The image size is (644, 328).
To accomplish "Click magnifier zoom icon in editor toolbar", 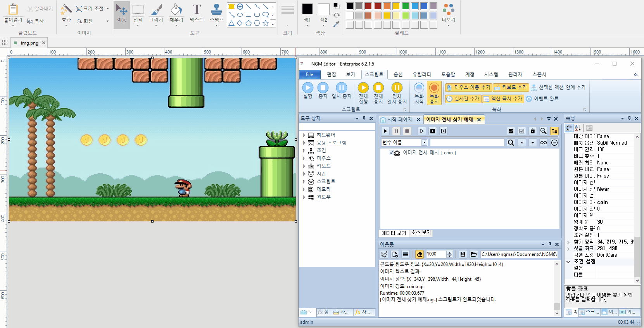I will pos(544,131).
